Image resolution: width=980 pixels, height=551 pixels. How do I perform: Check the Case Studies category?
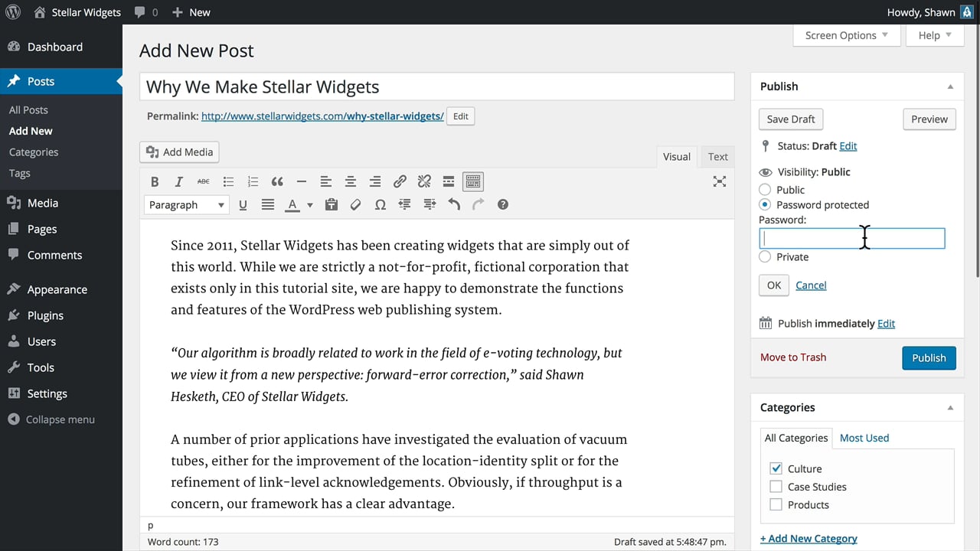(x=776, y=487)
